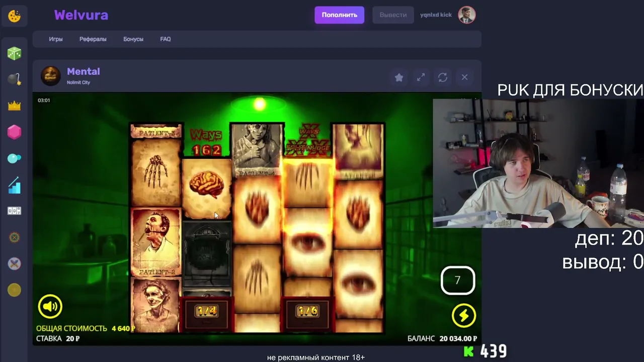Click the Ways 162 indicator
This screenshot has width=644, height=362.
coord(206,142)
